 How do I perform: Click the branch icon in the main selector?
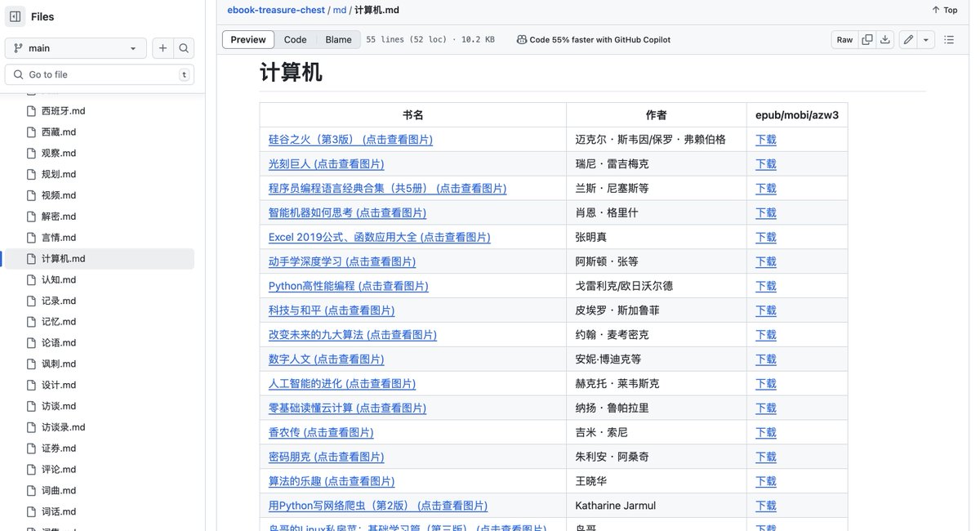[x=18, y=47]
